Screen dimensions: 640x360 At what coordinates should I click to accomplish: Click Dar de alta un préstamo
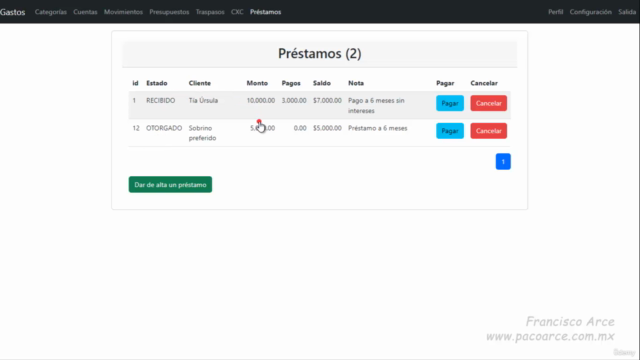170,184
